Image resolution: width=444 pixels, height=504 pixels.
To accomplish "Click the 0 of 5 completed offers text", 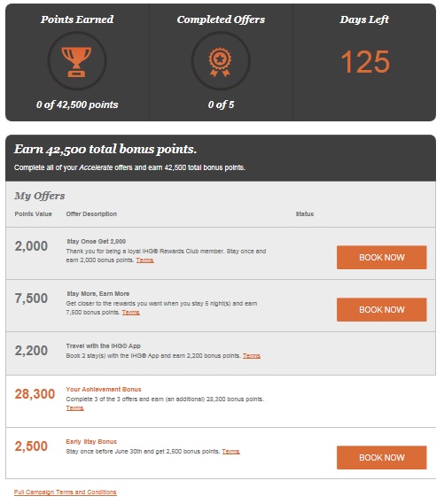I will pyautogui.click(x=221, y=105).
